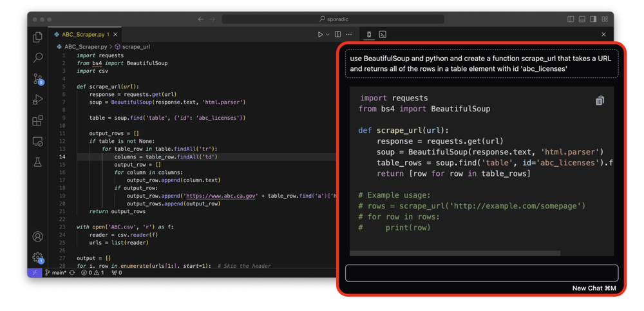Go back with the navigation arrow
Screen dimensions: 644x311
[200, 19]
